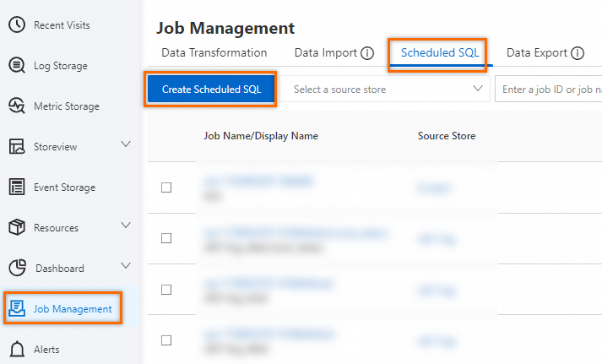Open Event Storage in sidebar
The image size is (602, 364).
(64, 187)
